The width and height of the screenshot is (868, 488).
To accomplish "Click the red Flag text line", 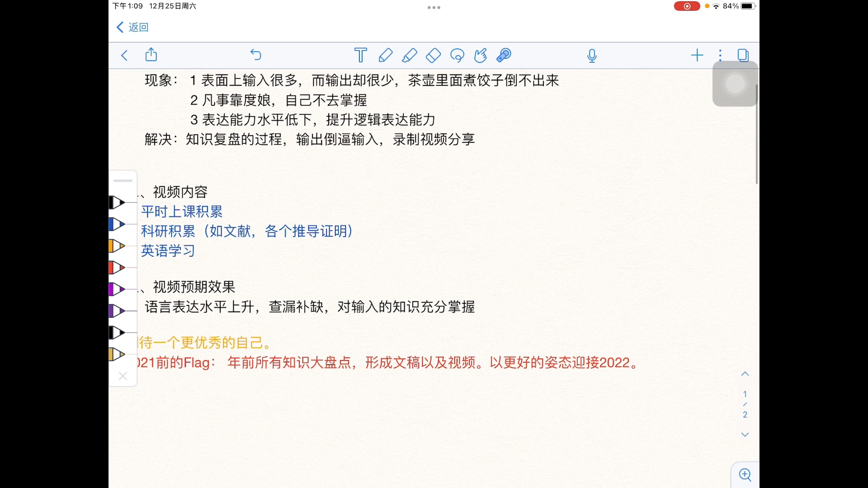I will pos(388,362).
